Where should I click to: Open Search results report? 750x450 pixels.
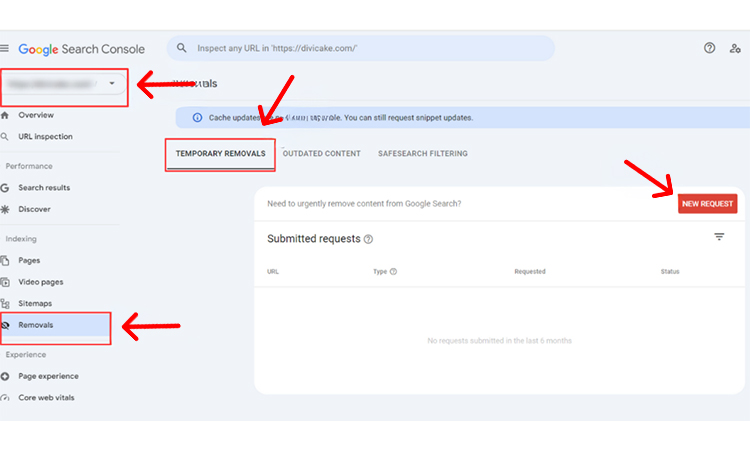(x=44, y=188)
